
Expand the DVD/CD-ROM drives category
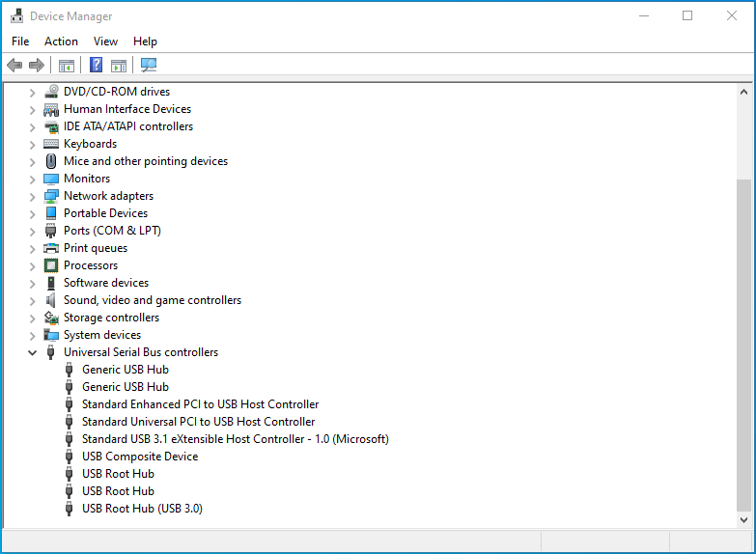tap(32, 92)
